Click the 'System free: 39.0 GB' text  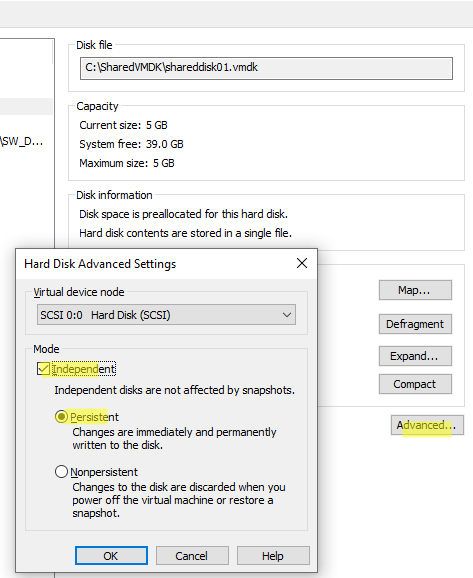click(131, 144)
